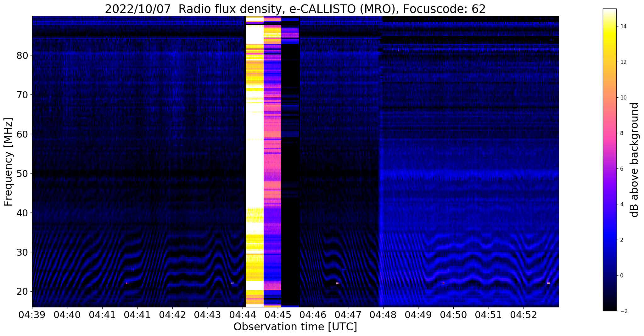This screenshot has width=644, height=336.
Task: Click the pink mid-range region of the colorbar
Action: click(609, 135)
